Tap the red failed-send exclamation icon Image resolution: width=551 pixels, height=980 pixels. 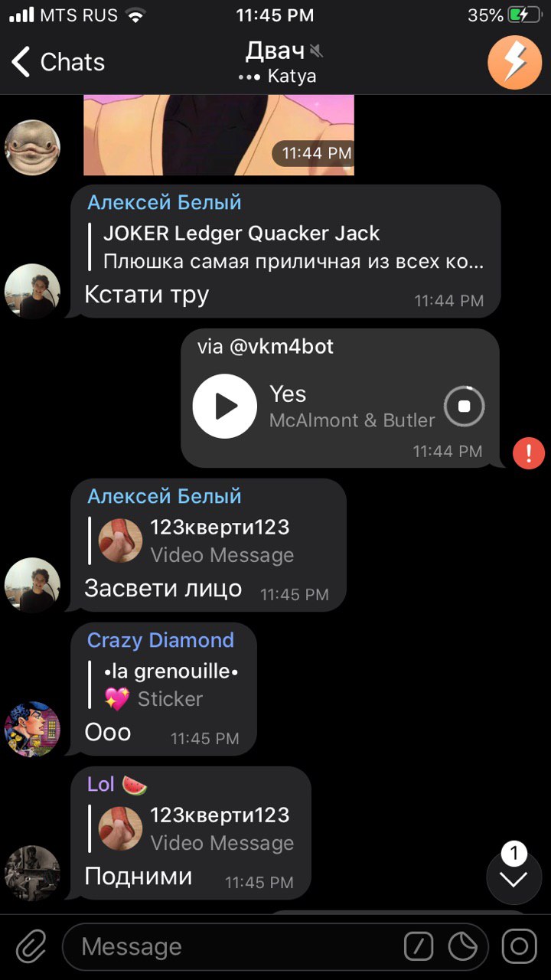pos(529,452)
